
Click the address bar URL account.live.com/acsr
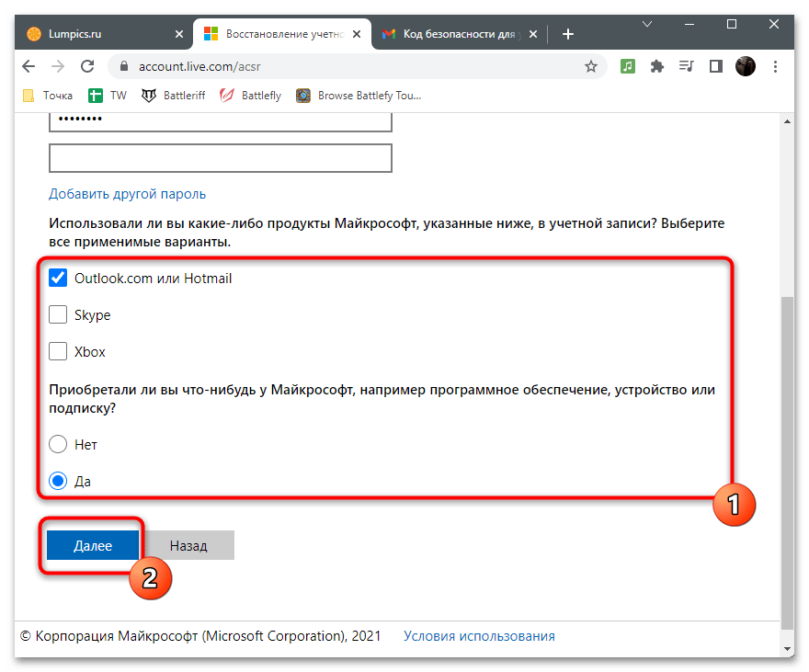coord(199,66)
